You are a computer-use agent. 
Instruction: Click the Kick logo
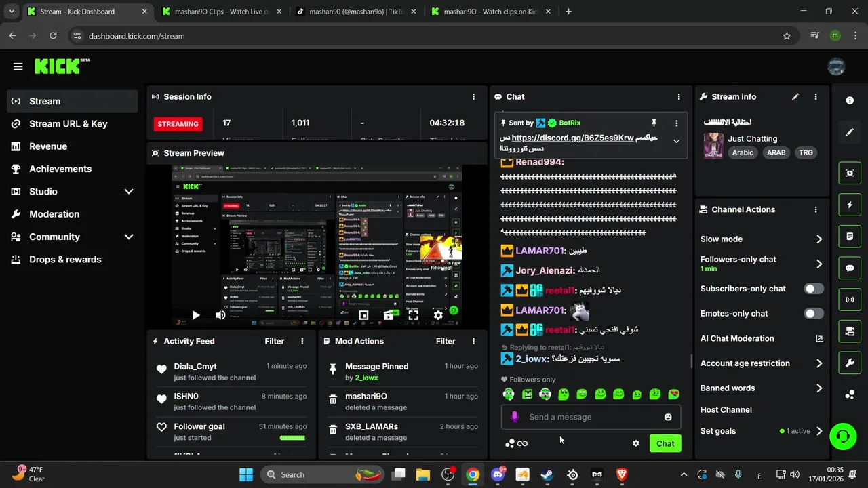[x=62, y=66]
